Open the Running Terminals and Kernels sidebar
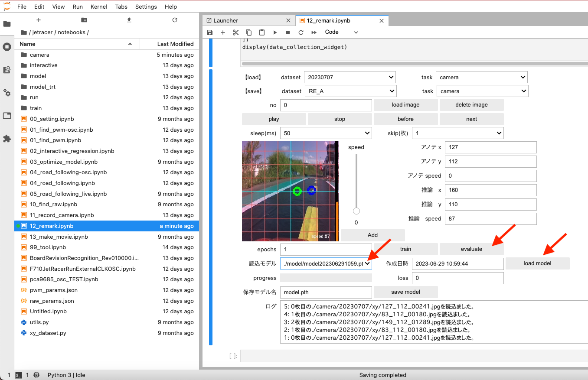This screenshot has width=588, height=380. click(x=7, y=47)
